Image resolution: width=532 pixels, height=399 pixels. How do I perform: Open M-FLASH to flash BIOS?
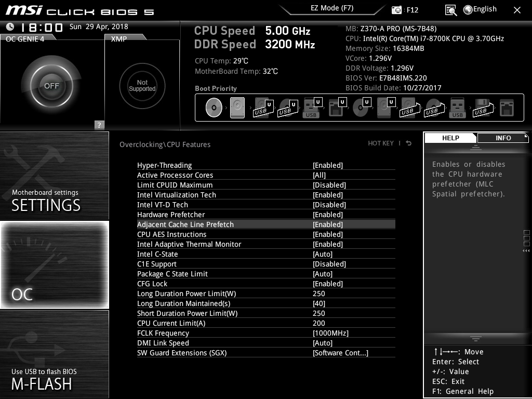pyautogui.click(x=54, y=354)
